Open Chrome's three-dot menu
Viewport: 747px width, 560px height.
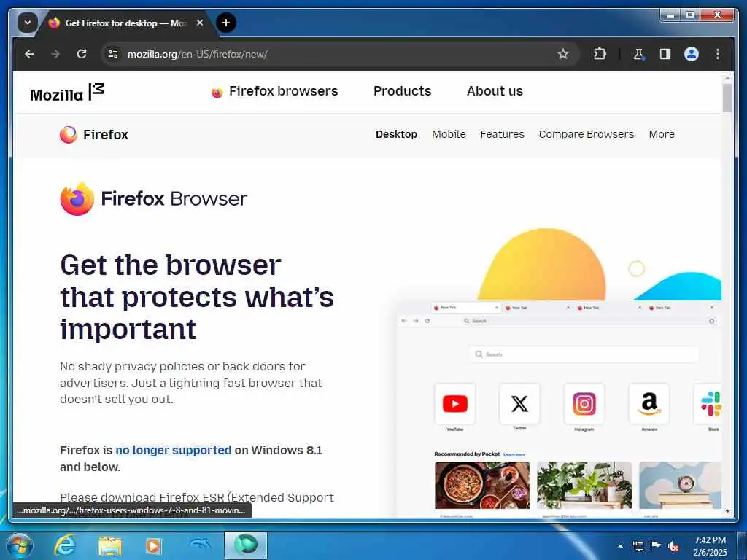tap(718, 54)
